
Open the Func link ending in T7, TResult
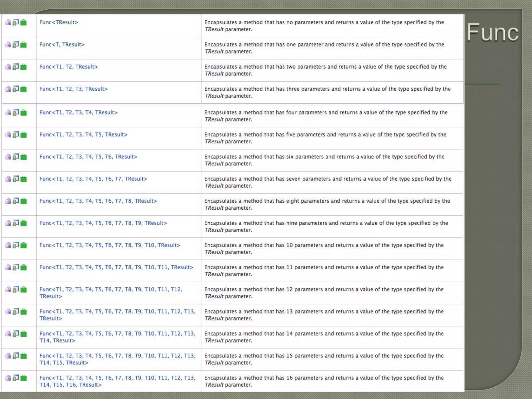[93, 179]
